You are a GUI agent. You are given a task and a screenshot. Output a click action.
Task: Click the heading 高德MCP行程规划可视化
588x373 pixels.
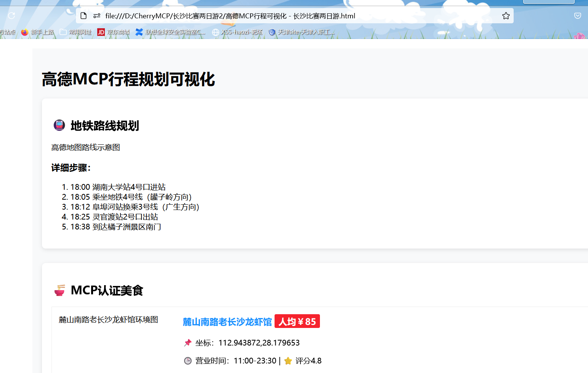point(128,79)
